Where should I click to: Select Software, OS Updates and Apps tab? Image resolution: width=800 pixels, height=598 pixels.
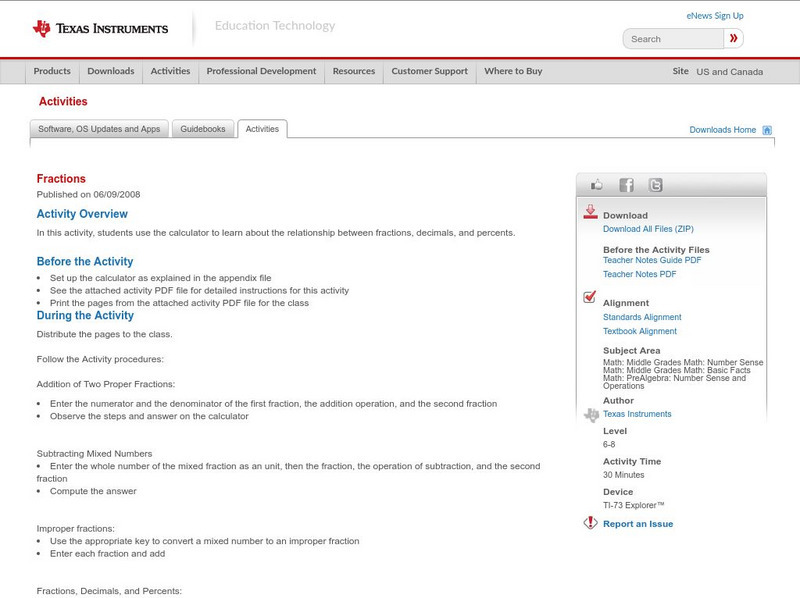pyautogui.click(x=99, y=129)
